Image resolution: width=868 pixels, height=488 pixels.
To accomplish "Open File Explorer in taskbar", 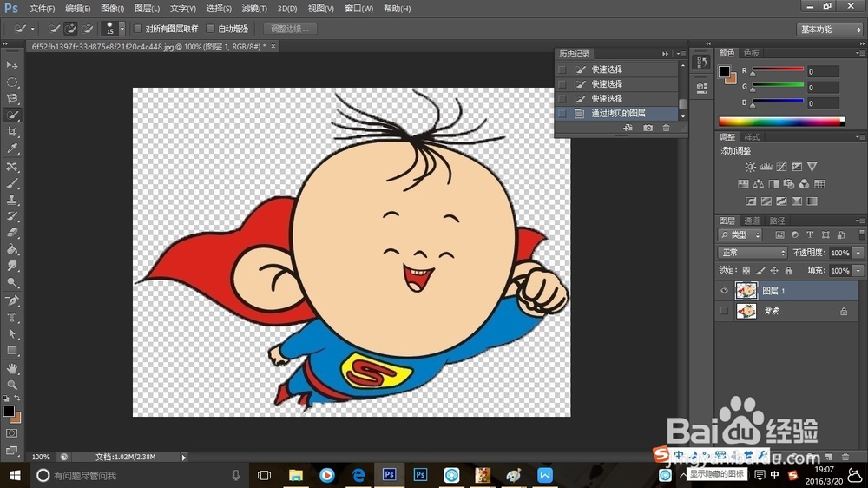I will coord(296,475).
